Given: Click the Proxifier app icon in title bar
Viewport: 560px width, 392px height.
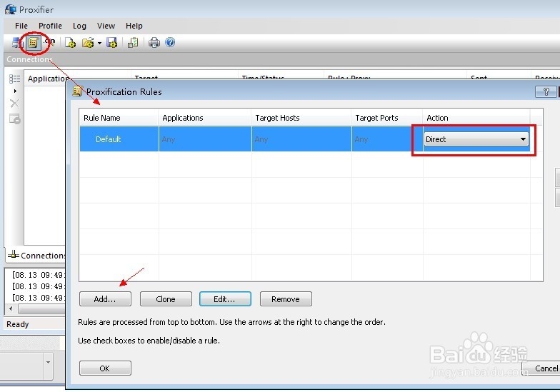Looking at the screenshot, I should pos(11,9).
